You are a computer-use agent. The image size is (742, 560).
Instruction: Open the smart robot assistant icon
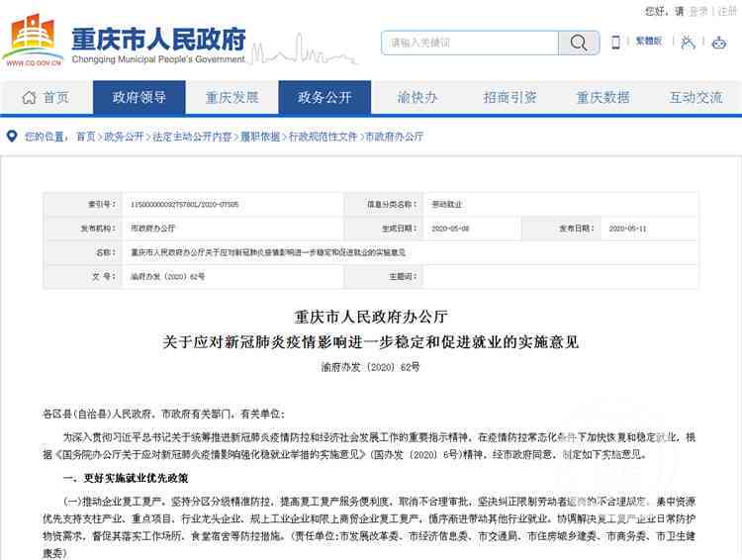coord(719,43)
